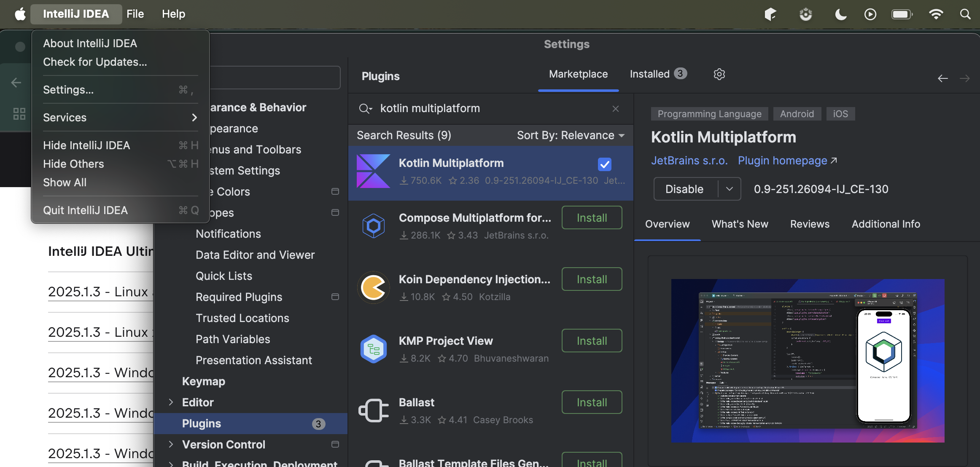Viewport: 980px width, 467px height.
Task: Click the iOS tag
Action: pyautogui.click(x=840, y=114)
